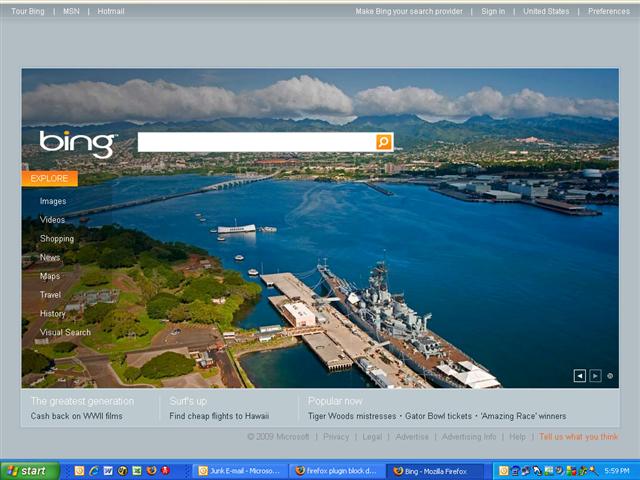Click the Outlook system tray icon
The image size is (640, 480).
pyautogui.click(x=504, y=471)
